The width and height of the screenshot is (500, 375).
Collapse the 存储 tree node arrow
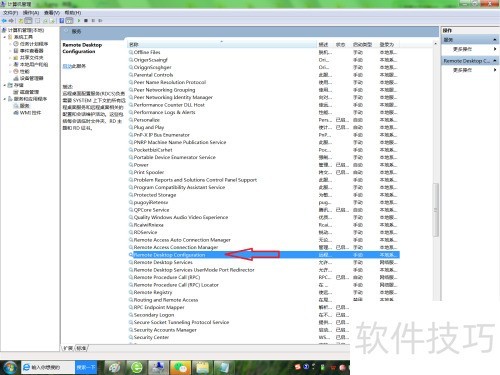tap(4, 85)
